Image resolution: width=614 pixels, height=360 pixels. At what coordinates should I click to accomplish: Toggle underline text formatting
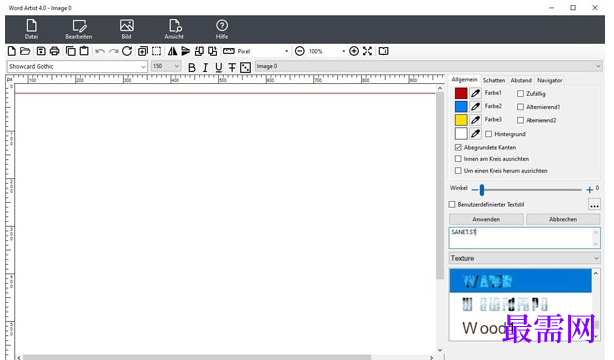pyautogui.click(x=219, y=67)
